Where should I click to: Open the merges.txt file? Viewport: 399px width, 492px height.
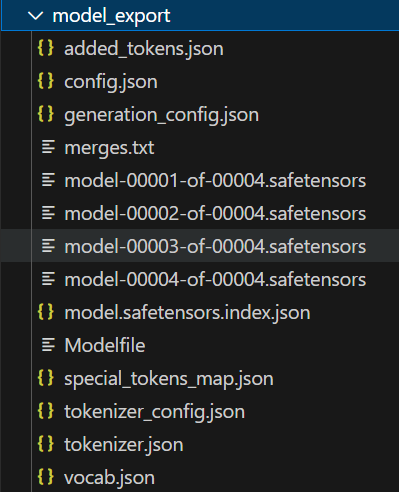tap(109, 148)
